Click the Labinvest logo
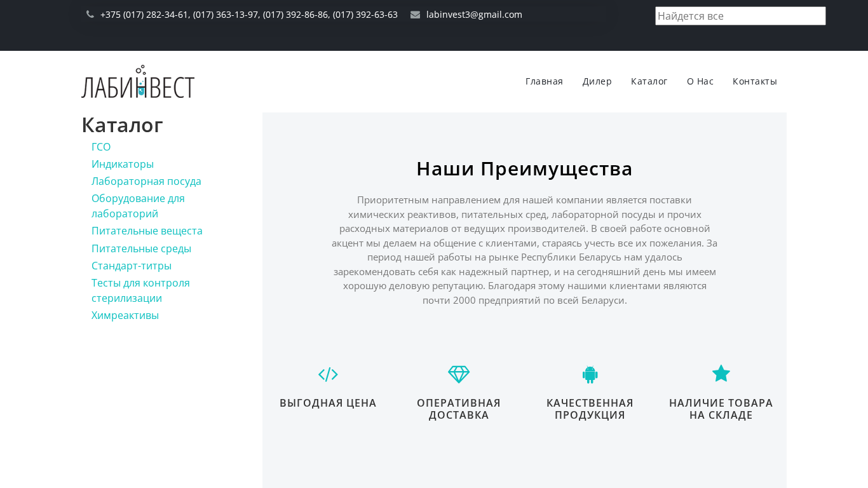This screenshot has width=868, height=488. 138,82
